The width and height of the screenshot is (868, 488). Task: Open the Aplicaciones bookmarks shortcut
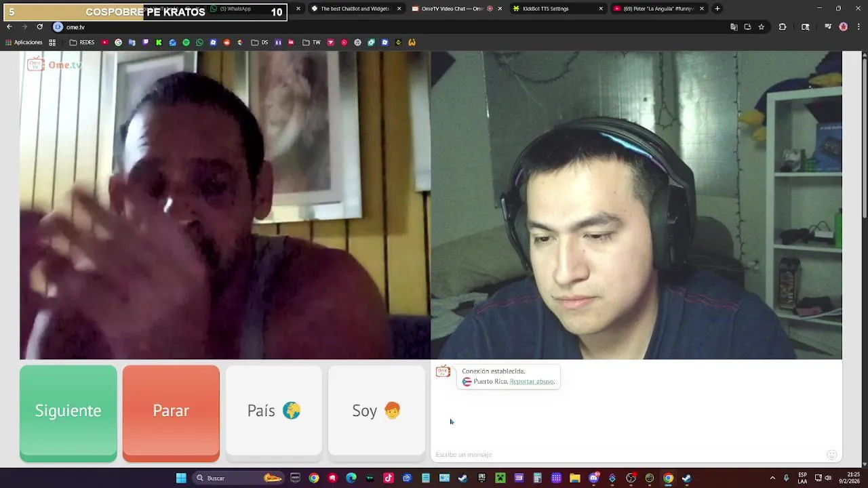(x=24, y=42)
